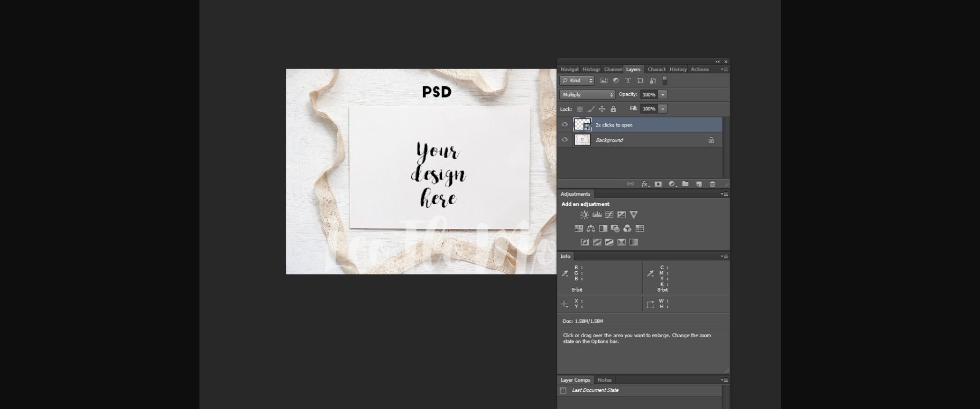Switch to the Actions tab
980x409 pixels.
point(700,69)
